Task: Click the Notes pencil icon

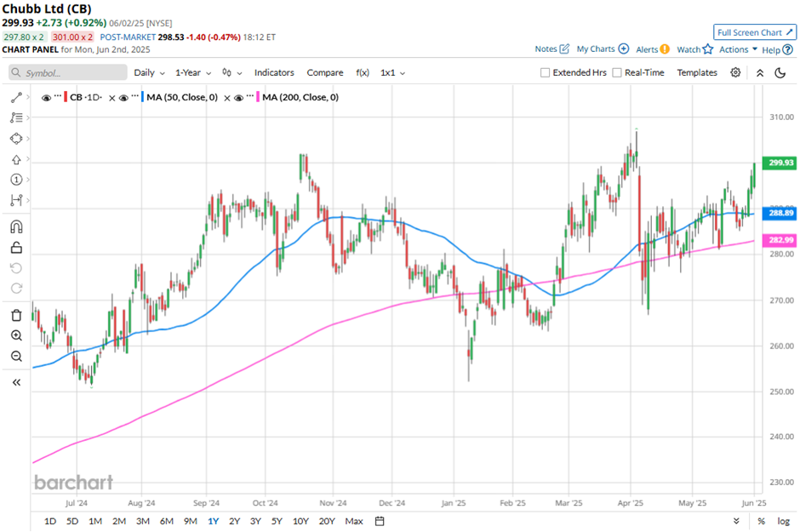Action: point(564,49)
